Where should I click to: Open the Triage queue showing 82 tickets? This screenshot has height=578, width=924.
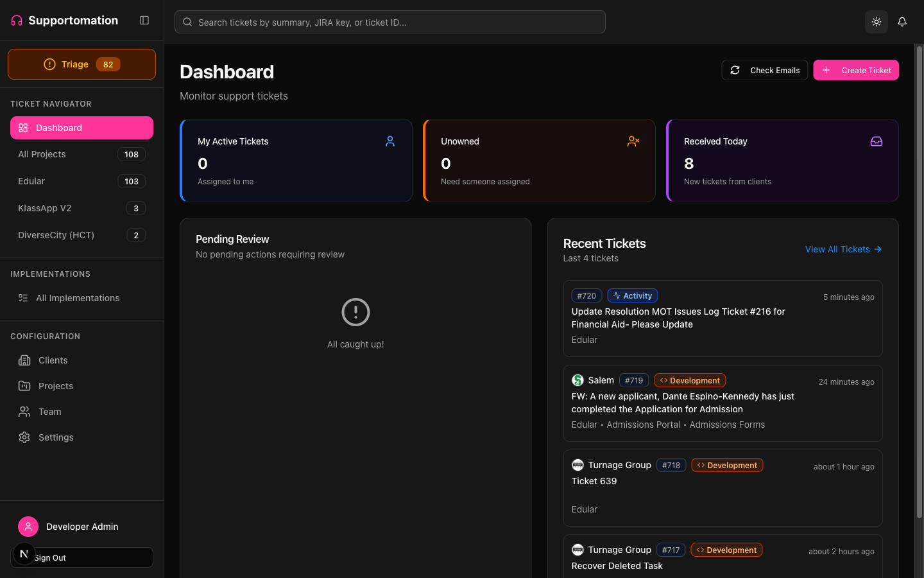click(x=81, y=64)
